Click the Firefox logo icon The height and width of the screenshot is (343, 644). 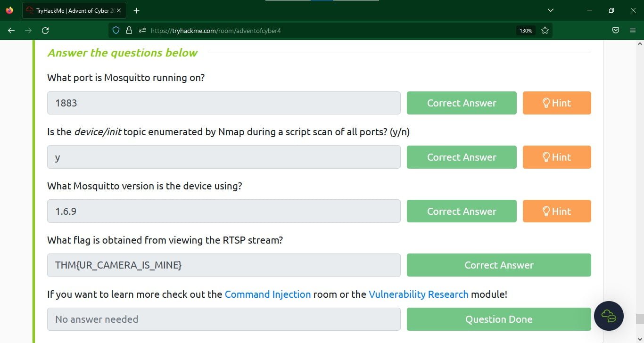[9, 10]
